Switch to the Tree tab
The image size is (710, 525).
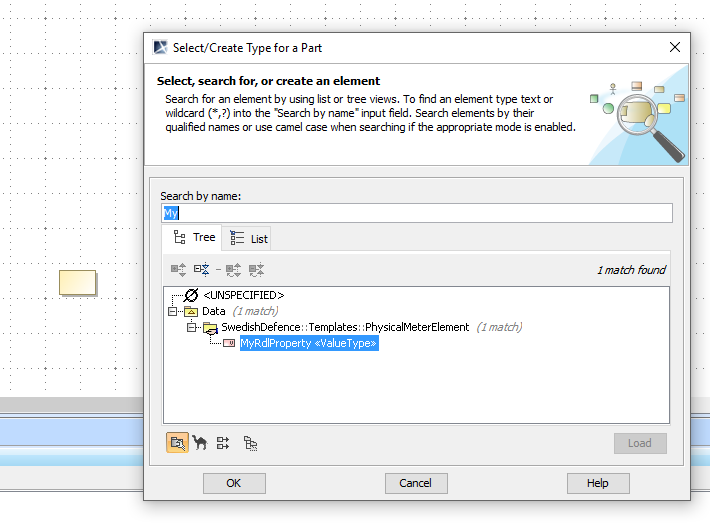click(x=193, y=237)
